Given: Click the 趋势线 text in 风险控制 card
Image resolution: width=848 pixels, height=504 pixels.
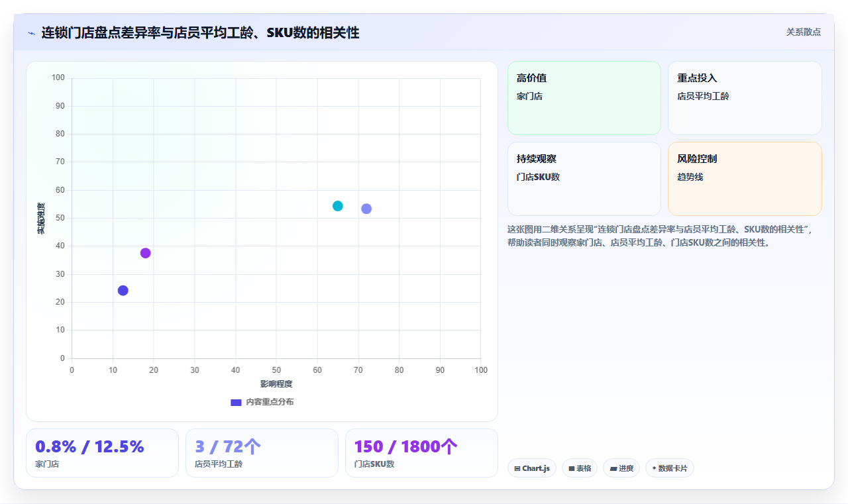Looking at the screenshot, I should (x=690, y=177).
